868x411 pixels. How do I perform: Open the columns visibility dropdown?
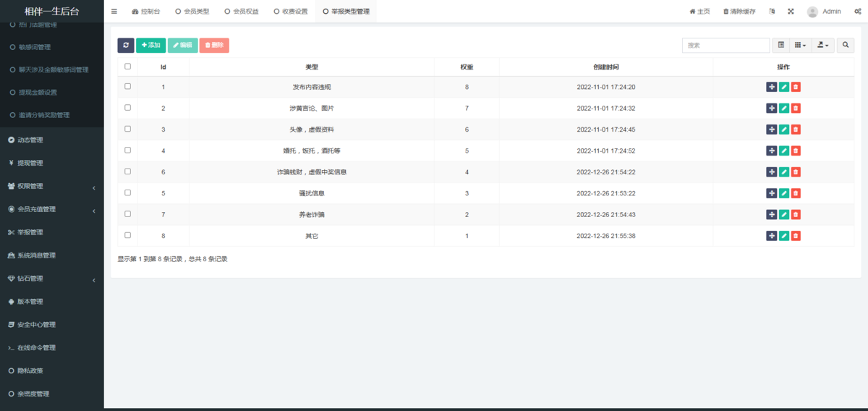(800, 46)
